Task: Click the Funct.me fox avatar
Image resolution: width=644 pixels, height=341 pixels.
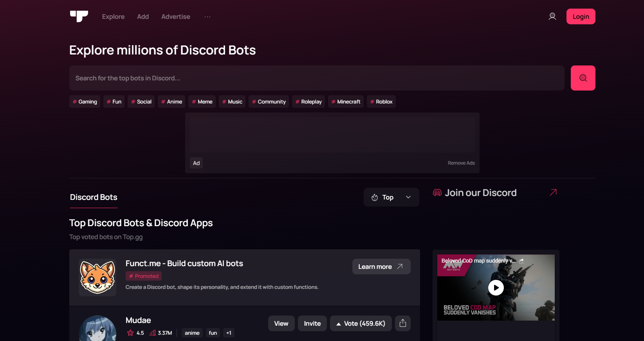Action: 97,278
